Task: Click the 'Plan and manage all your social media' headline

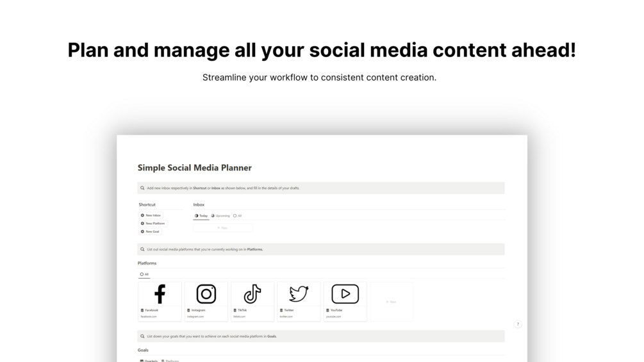Action: pyautogui.click(x=322, y=50)
